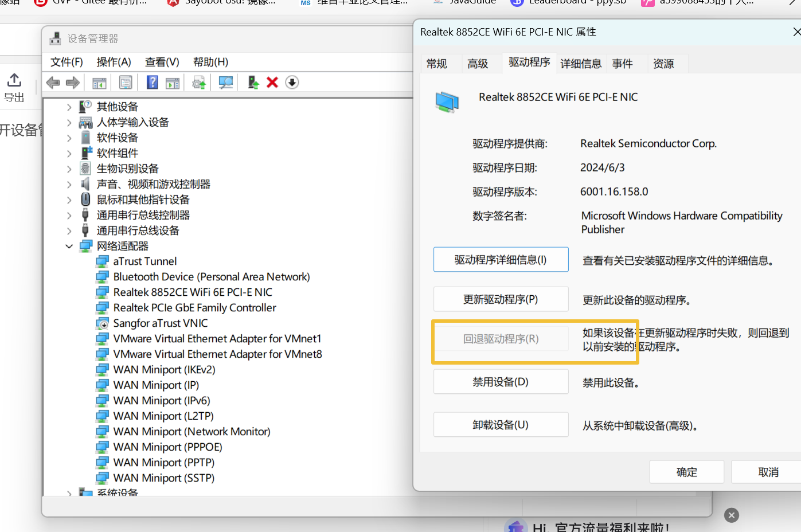Select WAN Miniport (Network Monitor)
Screen dimensions: 801x532
point(192,432)
